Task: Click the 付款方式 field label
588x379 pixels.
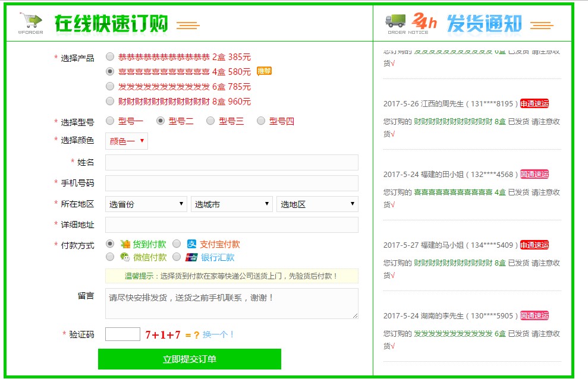Action: tap(77, 246)
